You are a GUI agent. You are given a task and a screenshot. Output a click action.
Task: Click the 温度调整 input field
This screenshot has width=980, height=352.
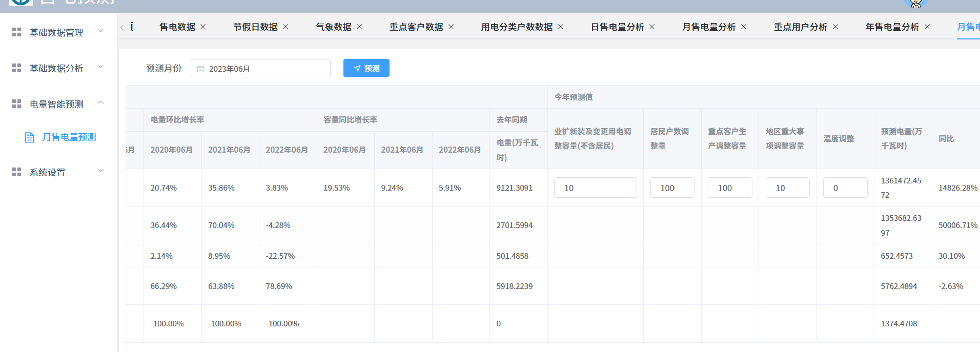(x=845, y=188)
